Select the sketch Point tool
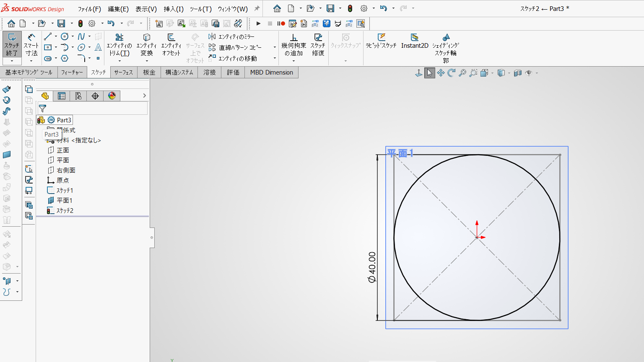Viewport: 644px width, 362px height. point(98,58)
